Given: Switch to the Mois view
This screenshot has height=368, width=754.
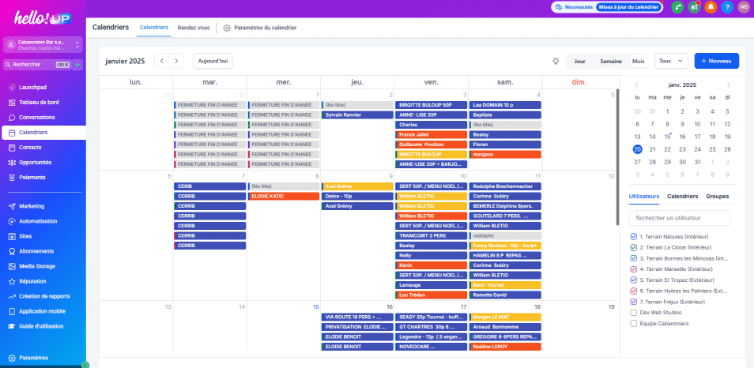Looking at the screenshot, I should tap(639, 61).
